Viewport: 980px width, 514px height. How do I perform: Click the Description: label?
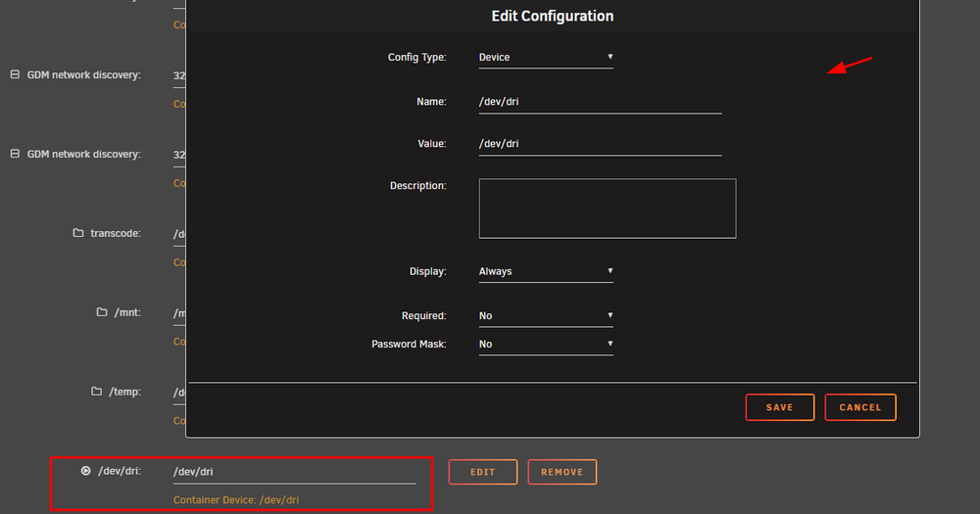coord(418,186)
